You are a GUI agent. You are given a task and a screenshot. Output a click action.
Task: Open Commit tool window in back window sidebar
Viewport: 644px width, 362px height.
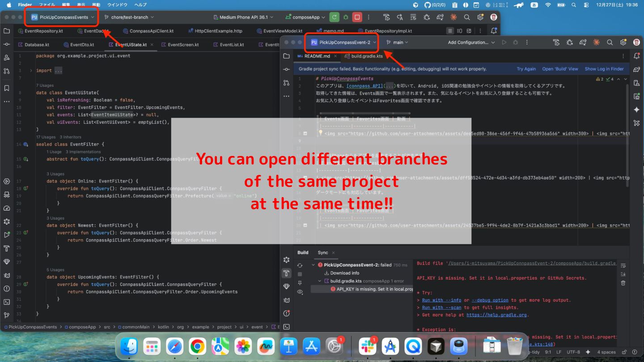pos(6,44)
